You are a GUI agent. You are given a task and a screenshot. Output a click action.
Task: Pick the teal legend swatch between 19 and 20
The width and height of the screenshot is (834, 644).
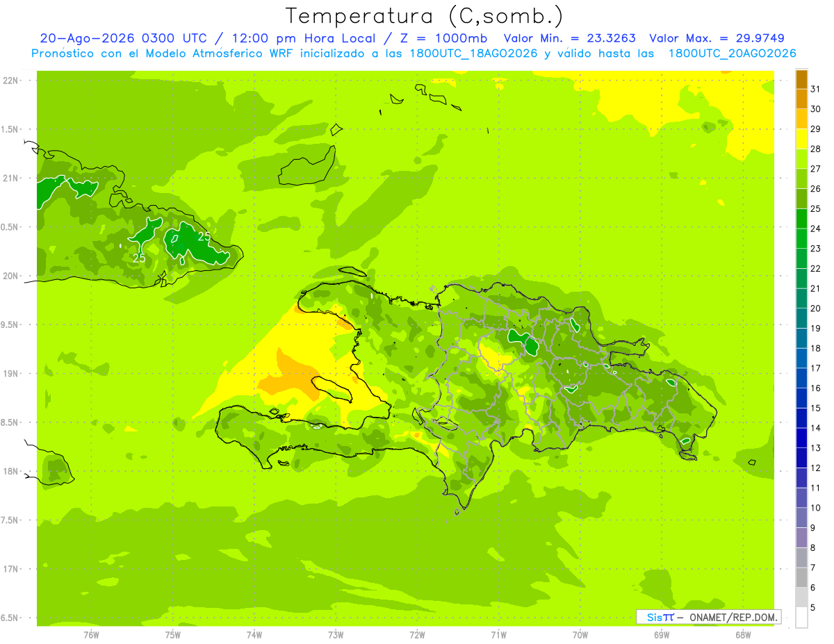tap(801, 317)
